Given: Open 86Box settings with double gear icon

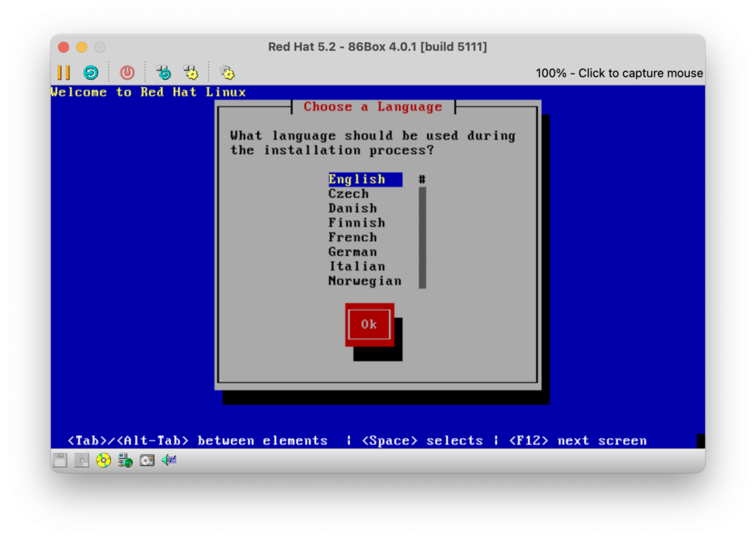Looking at the screenshot, I should (227, 73).
